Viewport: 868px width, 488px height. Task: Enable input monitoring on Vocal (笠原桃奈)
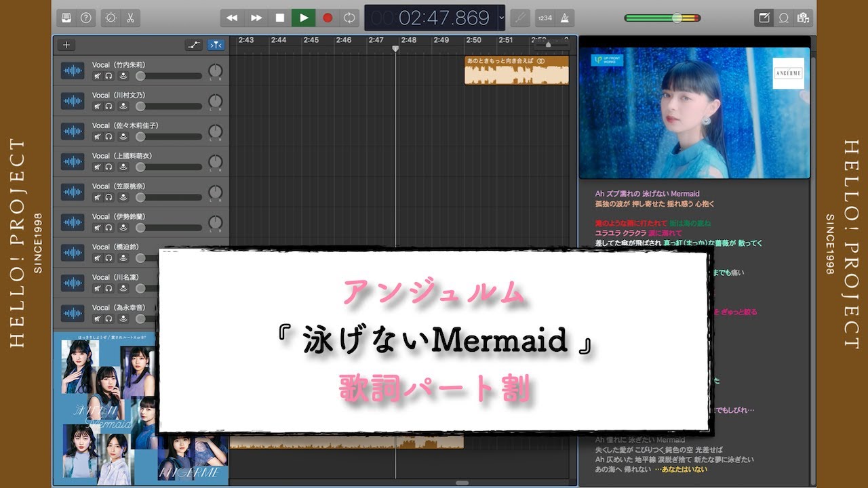123,197
